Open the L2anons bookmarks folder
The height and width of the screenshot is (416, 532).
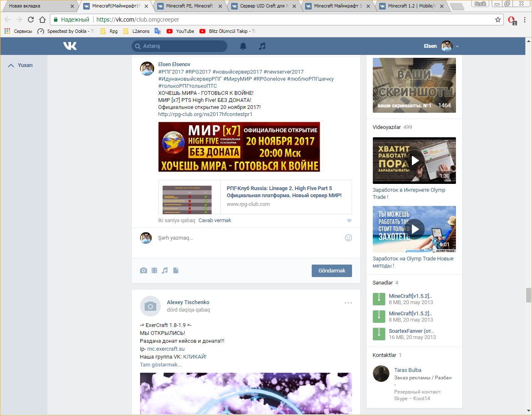(137, 31)
